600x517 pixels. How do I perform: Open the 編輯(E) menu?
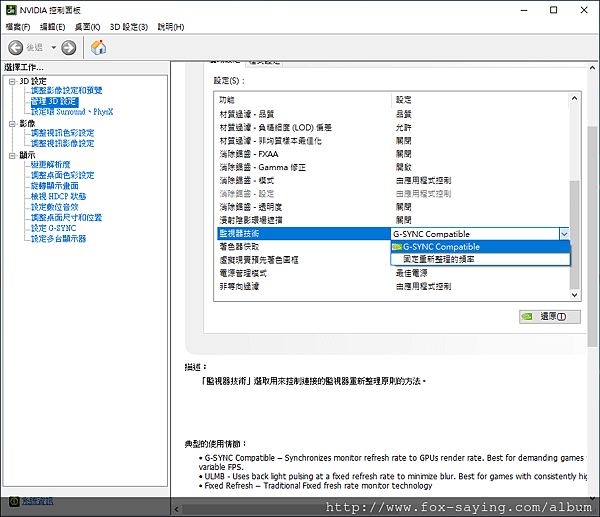coord(52,27)
